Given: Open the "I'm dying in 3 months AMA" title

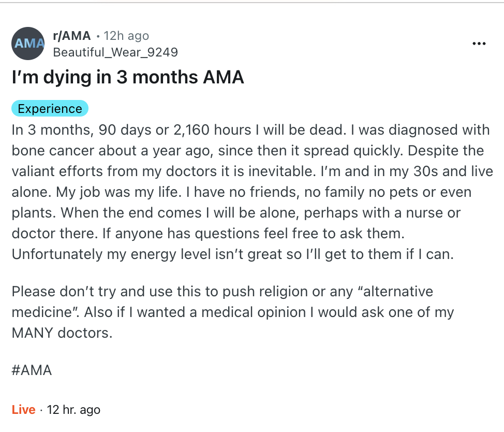Looking at the screenshot, I should tap(128, 78).
